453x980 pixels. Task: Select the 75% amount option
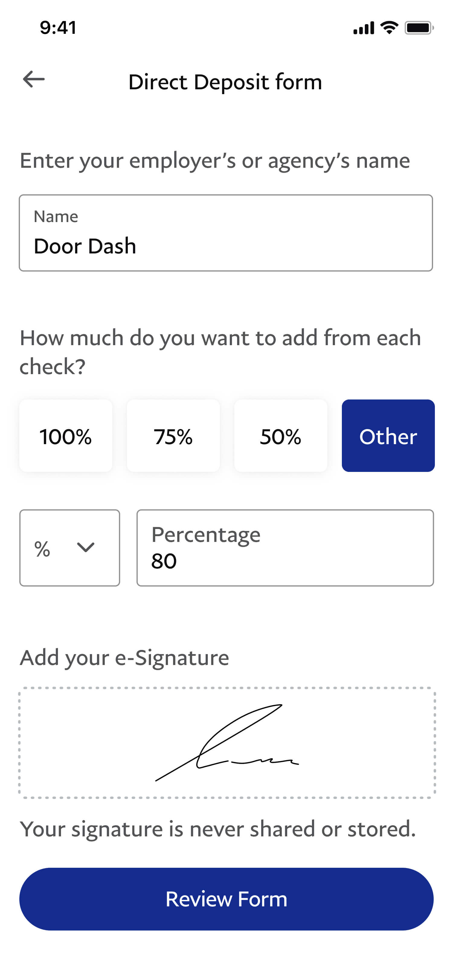pyautogui.click(x=173, y=436)
